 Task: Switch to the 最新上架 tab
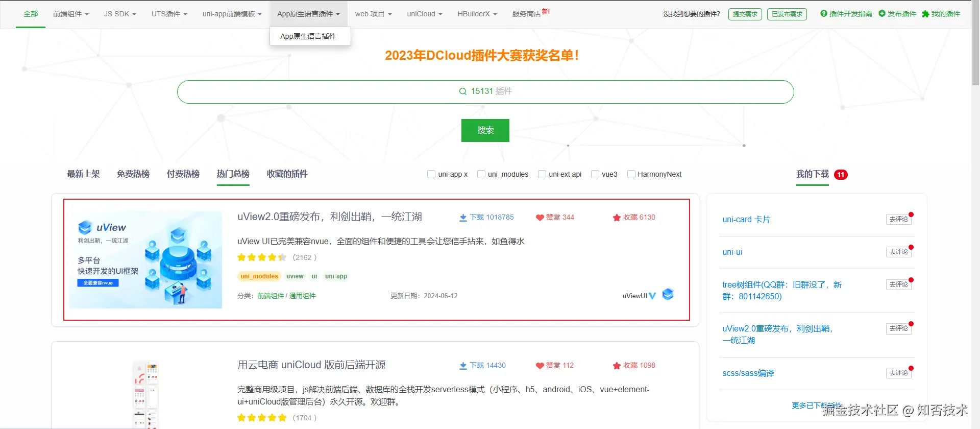83,174
